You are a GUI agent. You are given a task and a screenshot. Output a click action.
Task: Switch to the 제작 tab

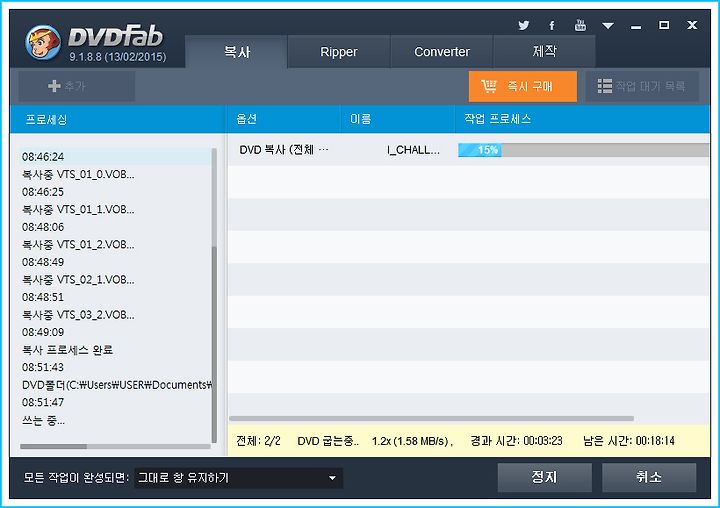545,51
